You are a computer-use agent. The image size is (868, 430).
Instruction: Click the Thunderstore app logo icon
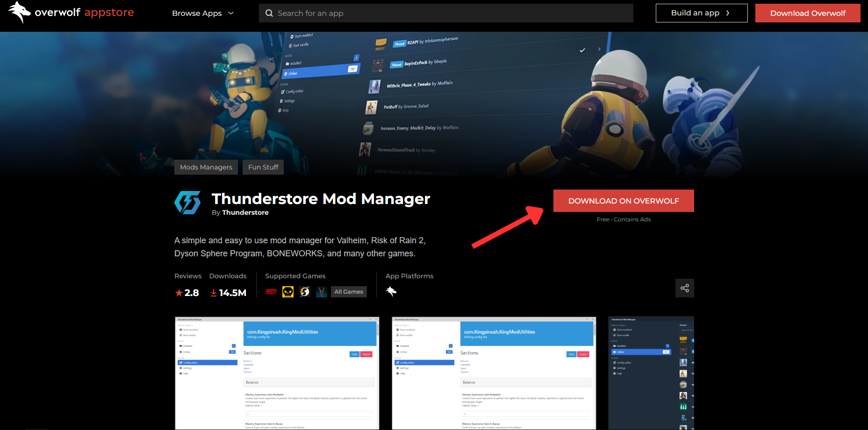(187, 203)
